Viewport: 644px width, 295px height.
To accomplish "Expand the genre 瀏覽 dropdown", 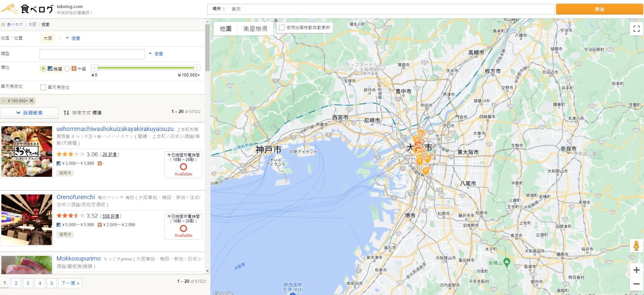I will click(156, 54).
